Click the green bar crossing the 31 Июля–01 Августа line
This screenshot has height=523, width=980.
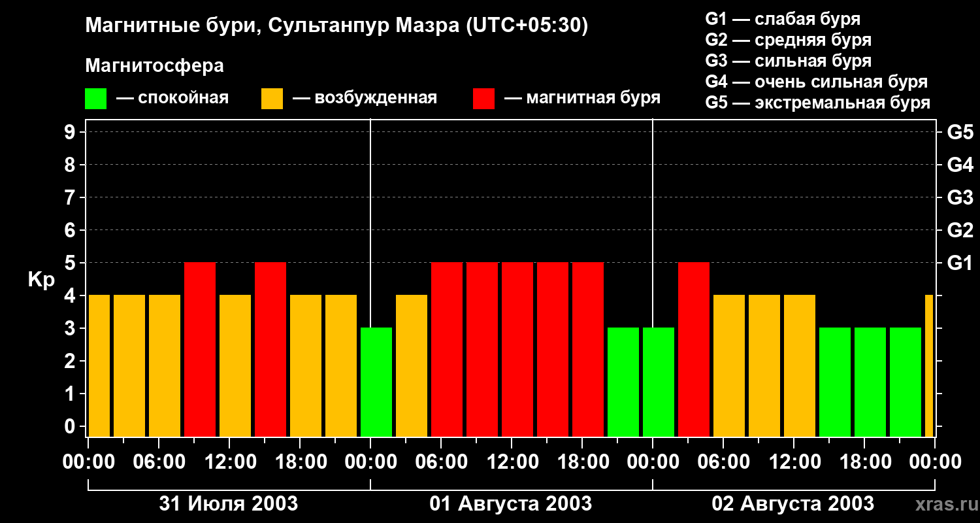point(376,382)
